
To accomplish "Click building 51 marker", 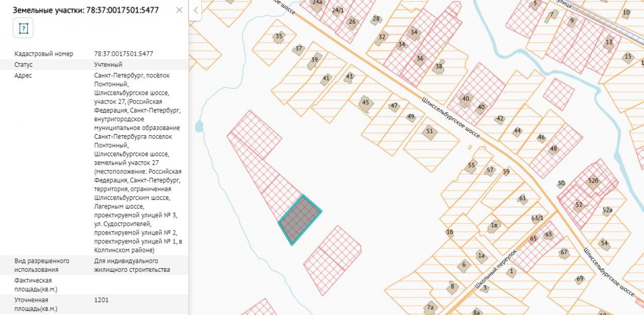I will click(x=429, y=132).
